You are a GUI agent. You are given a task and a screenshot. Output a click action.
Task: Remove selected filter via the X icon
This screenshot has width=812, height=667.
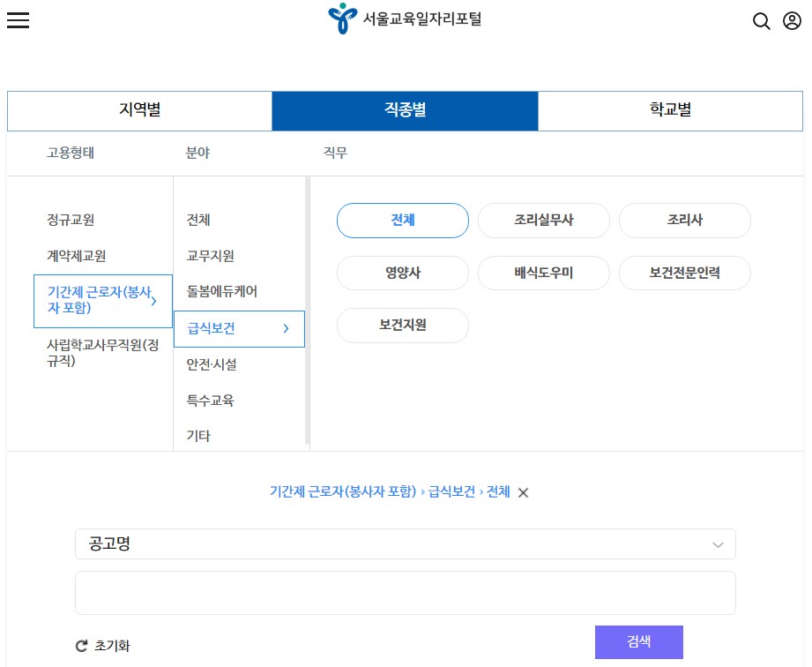point(523,493)
